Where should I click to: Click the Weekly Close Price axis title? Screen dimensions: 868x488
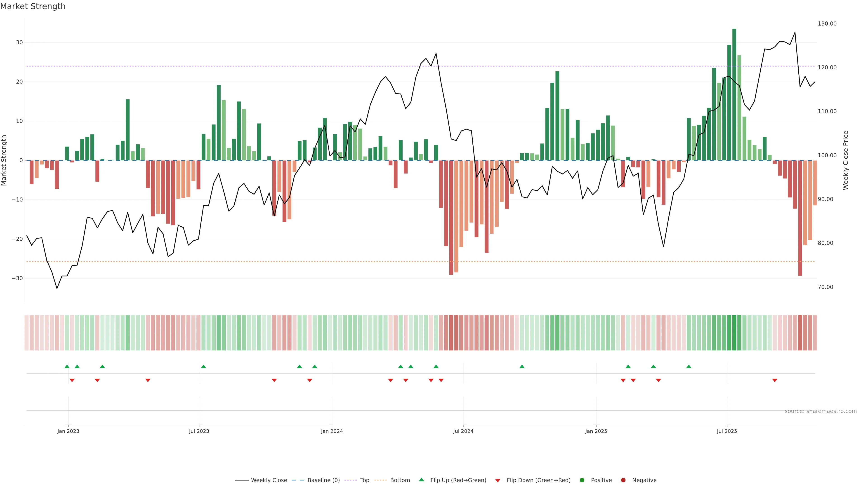pos(846,160)
